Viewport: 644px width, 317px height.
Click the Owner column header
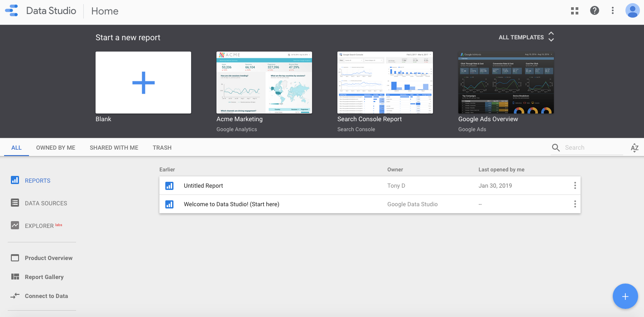point(395,170)
